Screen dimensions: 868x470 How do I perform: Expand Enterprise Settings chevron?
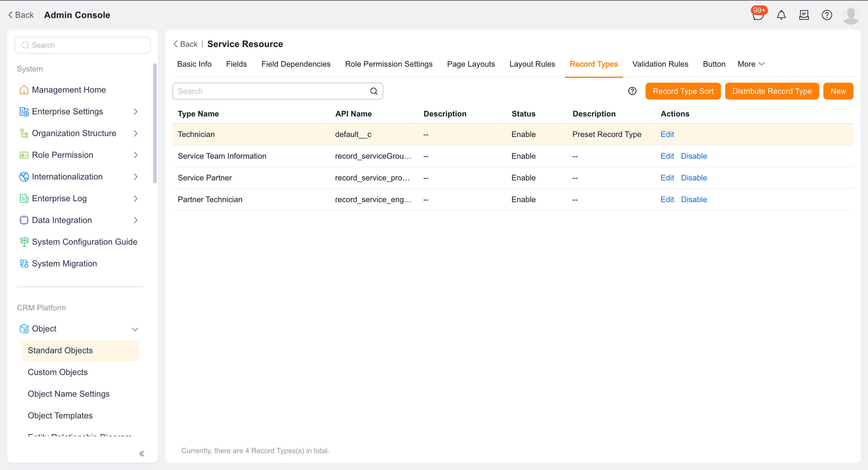click(135, 112)
